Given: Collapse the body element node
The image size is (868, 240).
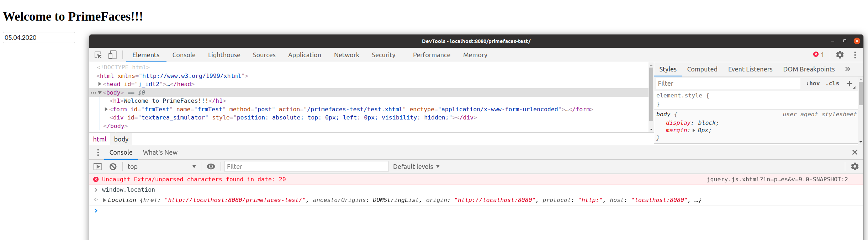Looking at the screenshot, I should [100, 92].
